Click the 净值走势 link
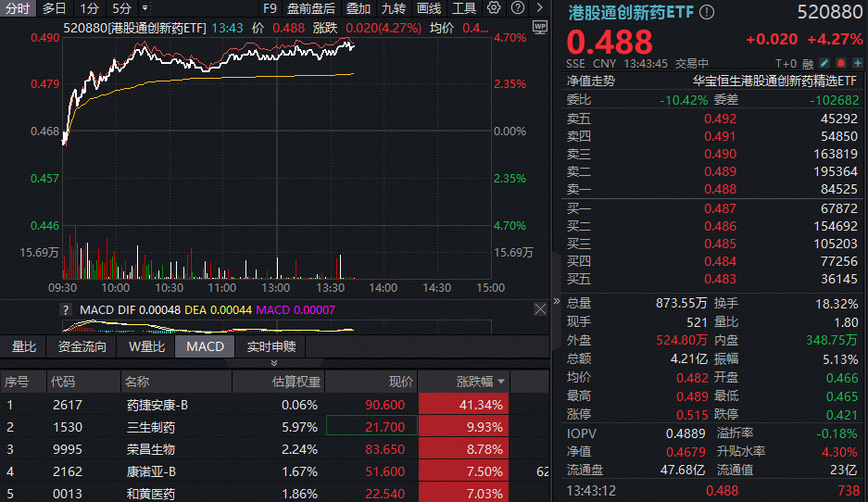868x502 pixels. click(x=591, y=81)
